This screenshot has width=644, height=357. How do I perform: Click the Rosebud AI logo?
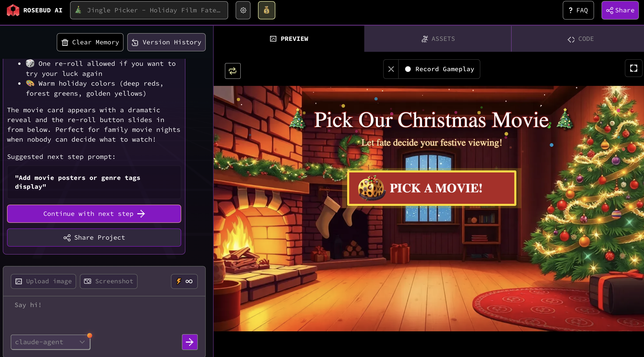point(35,10)
